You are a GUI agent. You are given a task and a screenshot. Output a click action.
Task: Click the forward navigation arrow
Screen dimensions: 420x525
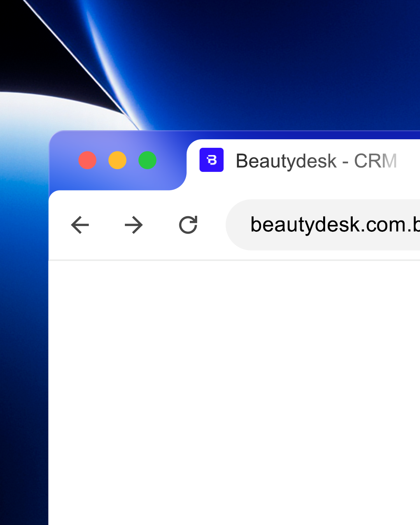point(134,225)
